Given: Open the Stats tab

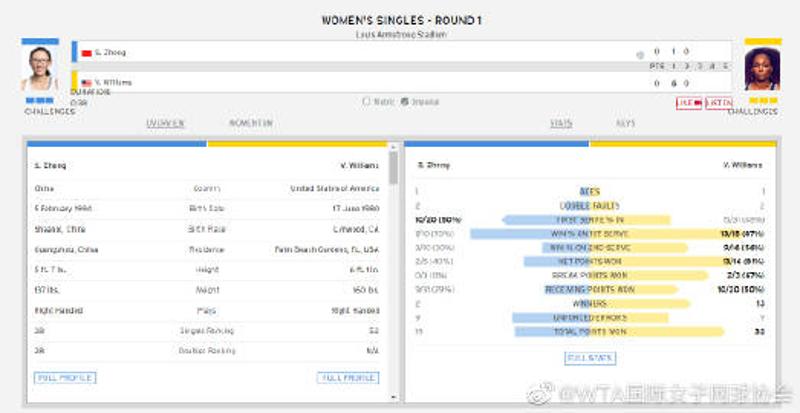Looking at the screenshot, I should 561,123.
